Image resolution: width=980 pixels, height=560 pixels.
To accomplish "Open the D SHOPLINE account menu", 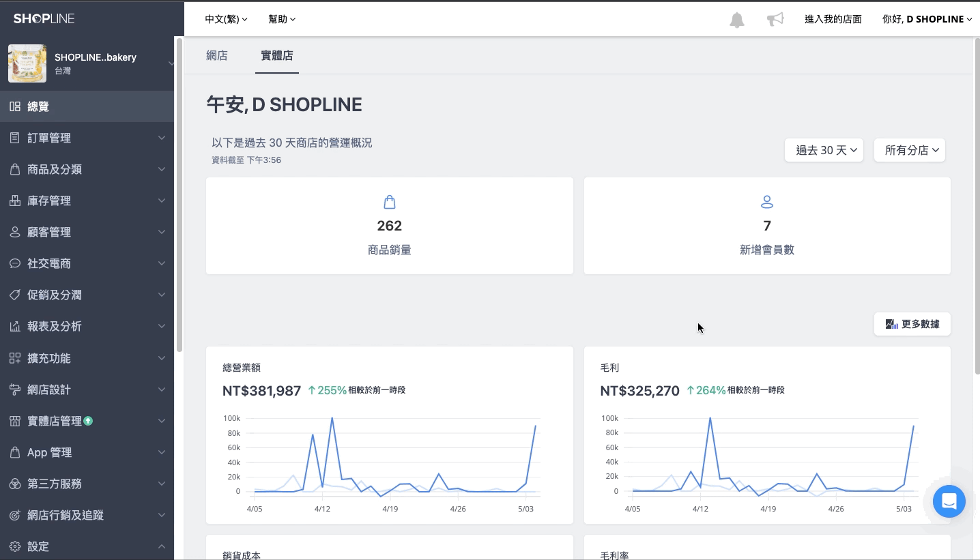I will tap(927, 19).
